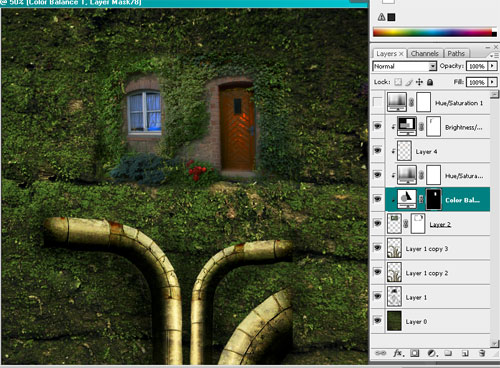The image size is (500, 368).
Task: Select the Layer 1 copy 3 name
Action: click(427, 249)
